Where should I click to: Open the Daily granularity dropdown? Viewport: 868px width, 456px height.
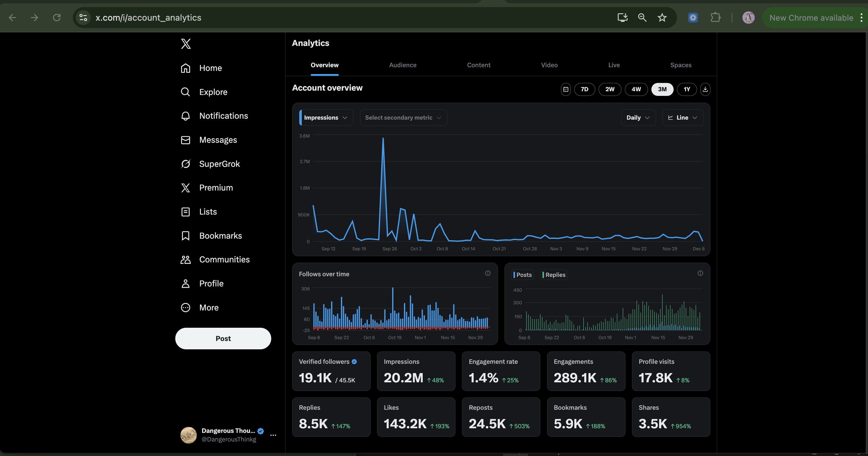point(638,117)
